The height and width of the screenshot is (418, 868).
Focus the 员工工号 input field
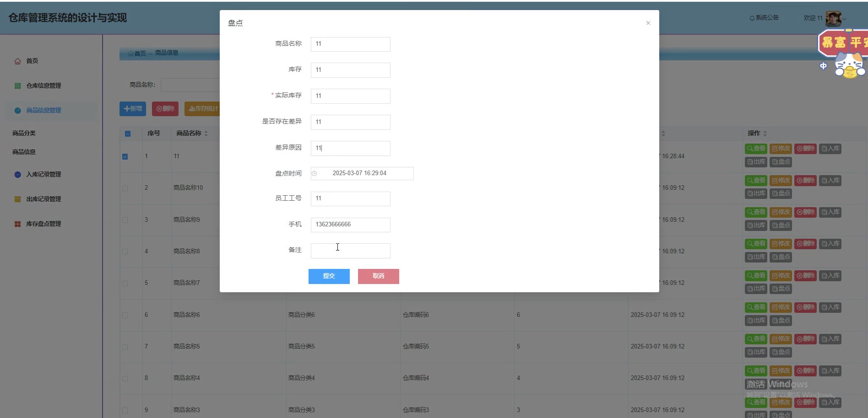pos(351,198)
